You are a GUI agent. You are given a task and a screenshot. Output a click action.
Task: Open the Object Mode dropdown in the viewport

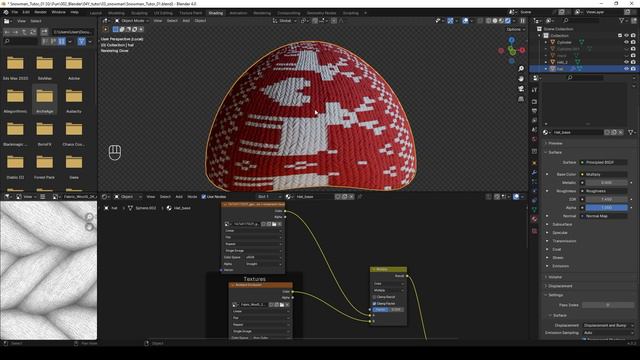pos(131,20)
